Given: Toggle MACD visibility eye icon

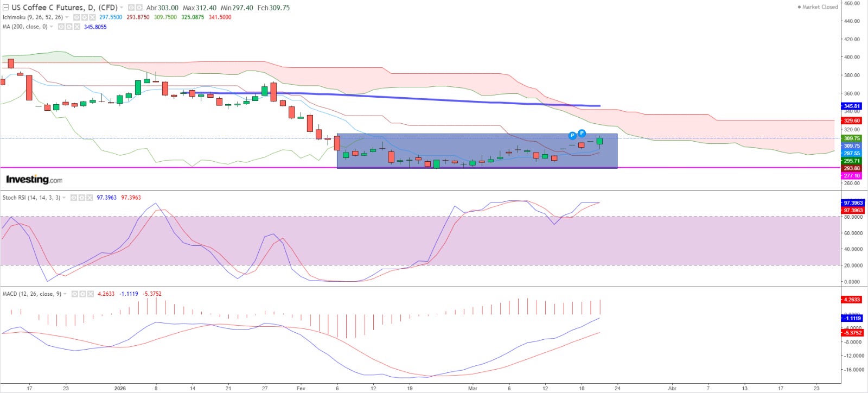Looking at the screenshot, I should coord(75,294).
